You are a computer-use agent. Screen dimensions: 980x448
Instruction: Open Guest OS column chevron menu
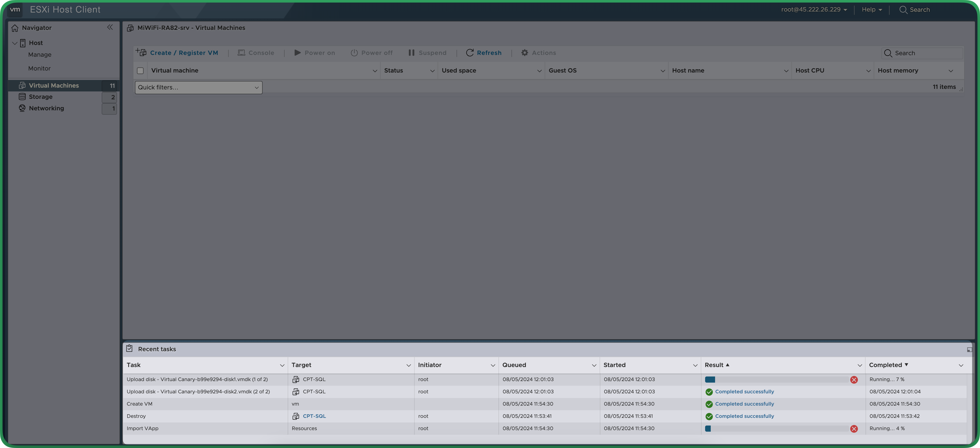[663, 71]
